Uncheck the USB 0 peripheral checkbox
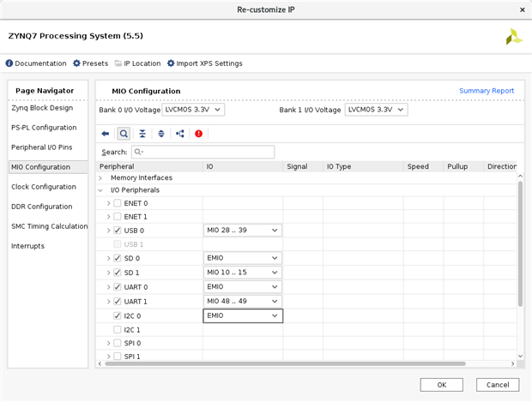This screenshot has width=532, height=402. click(118, 231)
